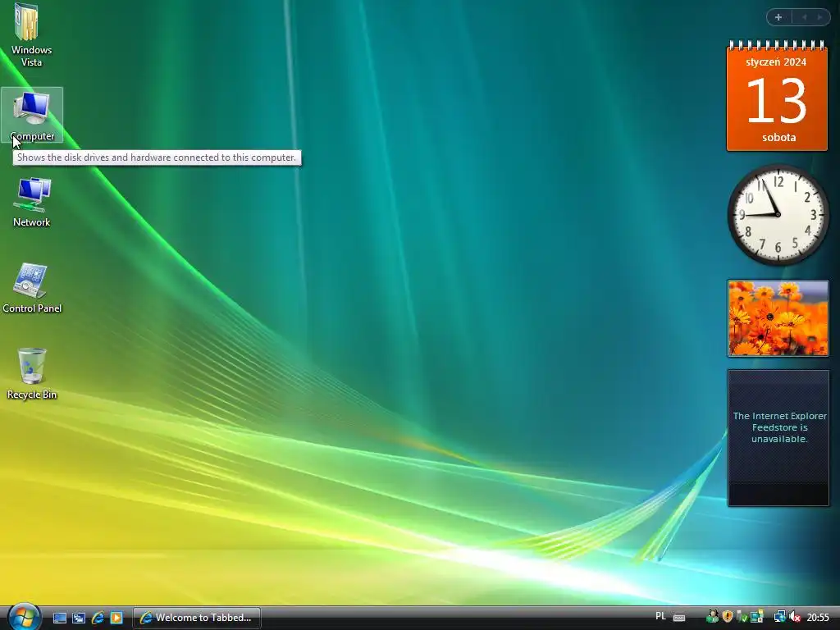Open the Windows Sidebar tray icon
840x630 pixels.
(x=756, y=617)
